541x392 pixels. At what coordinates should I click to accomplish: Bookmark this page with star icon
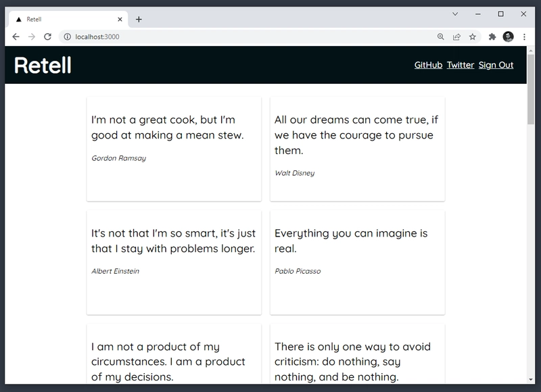coord(473,37)
